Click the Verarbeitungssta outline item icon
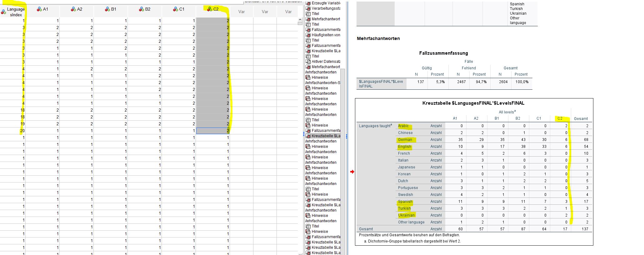The height and width of the screenshot is (255, 644). click(308, 8)
